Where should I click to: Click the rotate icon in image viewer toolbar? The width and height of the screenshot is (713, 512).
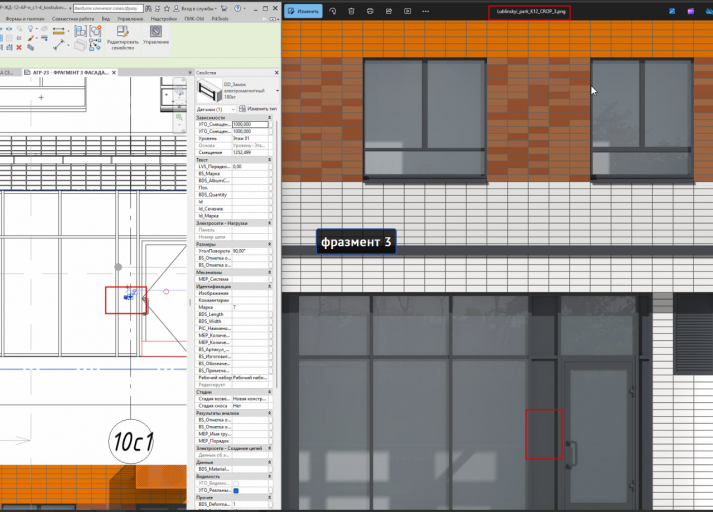click(x=333, y=11)
